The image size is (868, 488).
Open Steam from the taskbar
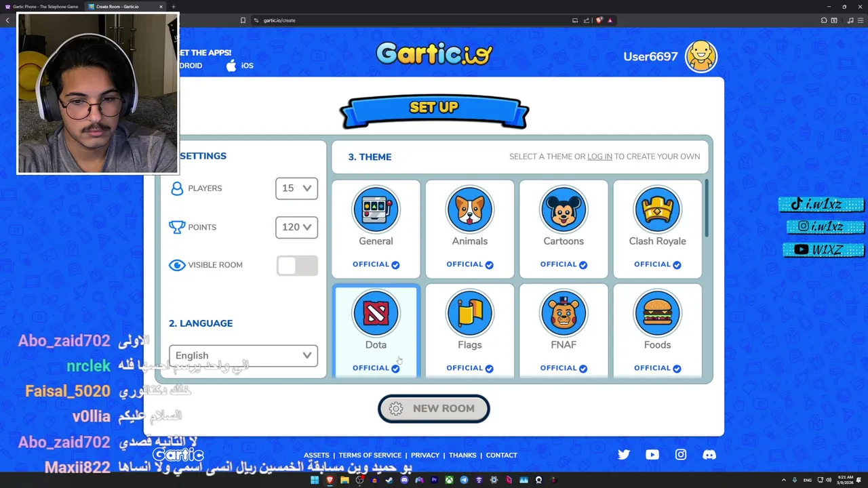(389, 480)
